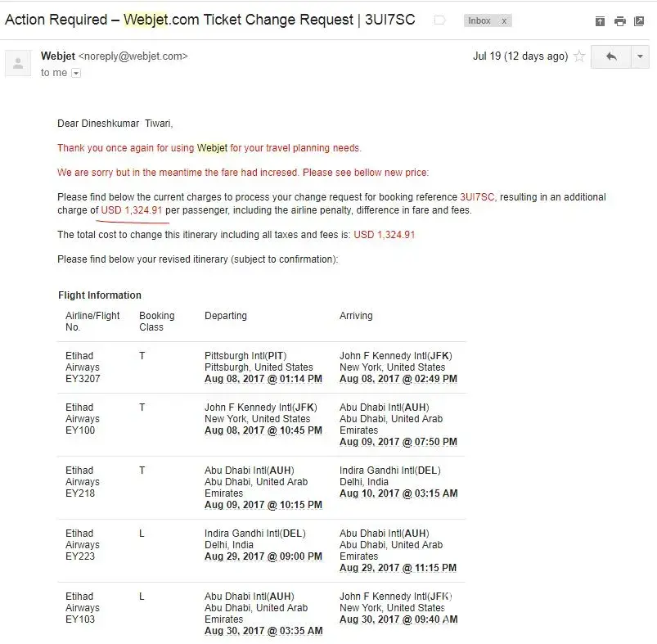Click date 'Aug 08, 2017 @ 10:45 PM'
This screenshot has width=657, height=644.
(263, 430)
